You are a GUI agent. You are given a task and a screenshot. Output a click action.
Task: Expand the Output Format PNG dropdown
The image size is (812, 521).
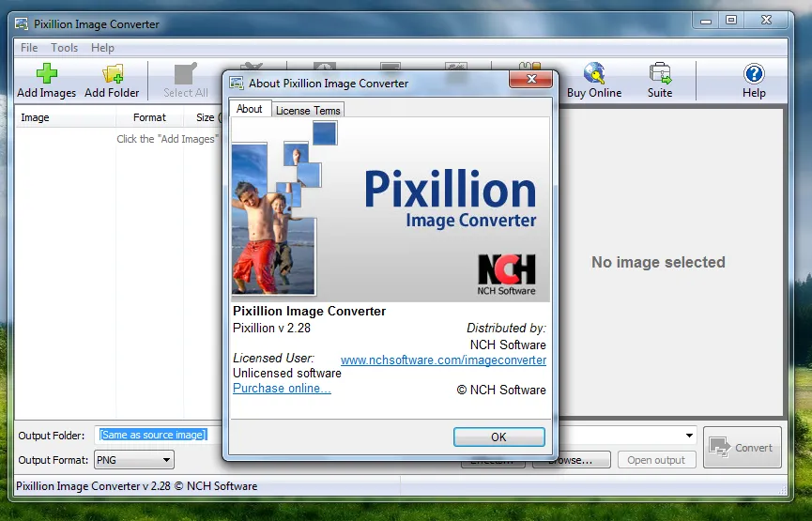pyautogui.click(x=166, y=460)
